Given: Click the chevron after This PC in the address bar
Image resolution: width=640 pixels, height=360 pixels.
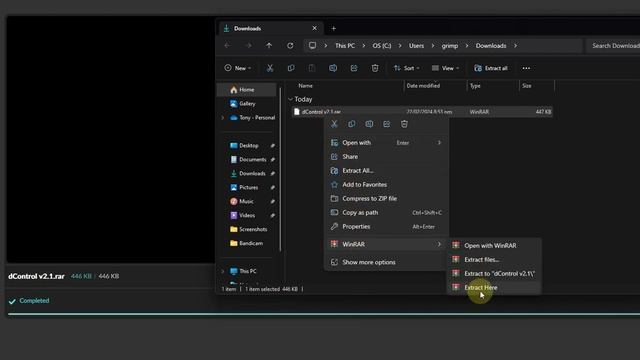Looking at the screenshot, I should (x=363, y=46).
